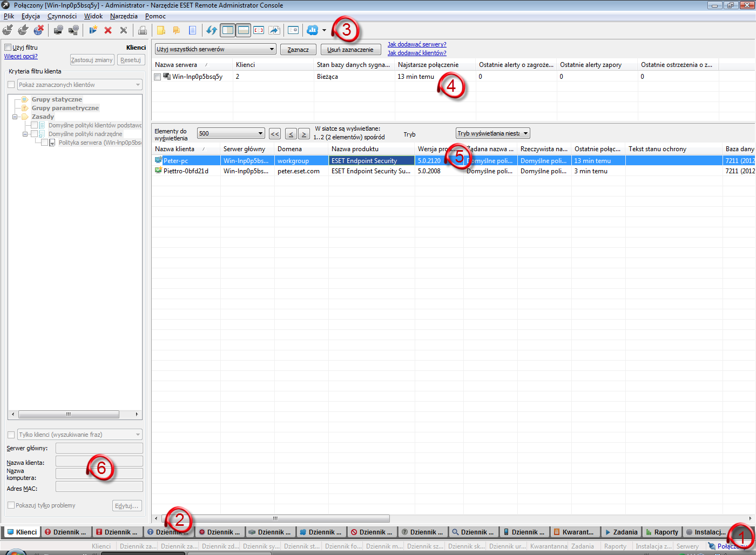This screenshot has height=555, width=756.
Task: Click the first connect plug toolbar icon
Action: [8, 30]
